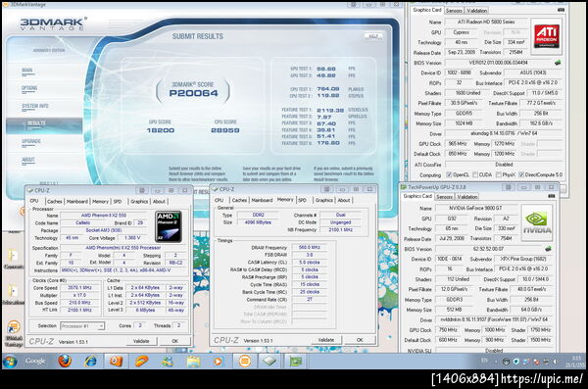Select RESULTS in 3DMark sidebar
The width and height of the screenshot is (588, 389).
(44, 125)
